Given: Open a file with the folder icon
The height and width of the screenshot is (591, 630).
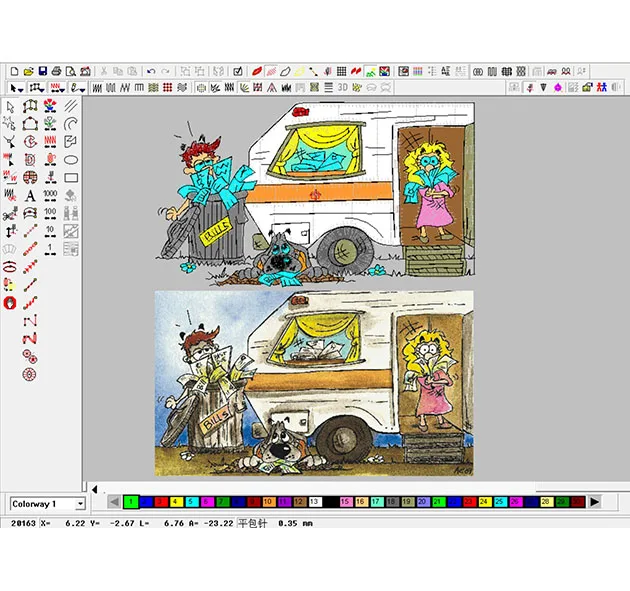Looking at the screenshot, I should pos(27,71).
